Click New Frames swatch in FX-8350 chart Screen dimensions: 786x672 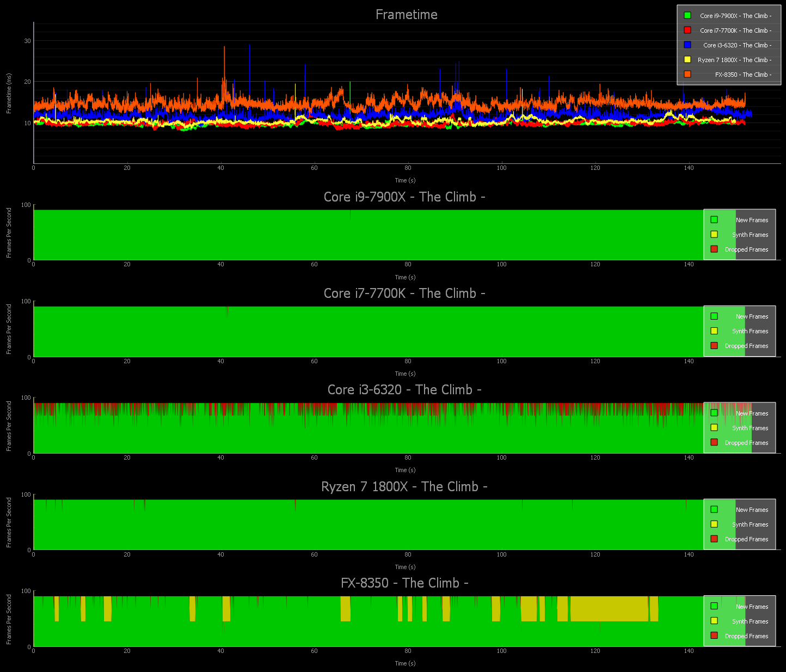[714, 606]
